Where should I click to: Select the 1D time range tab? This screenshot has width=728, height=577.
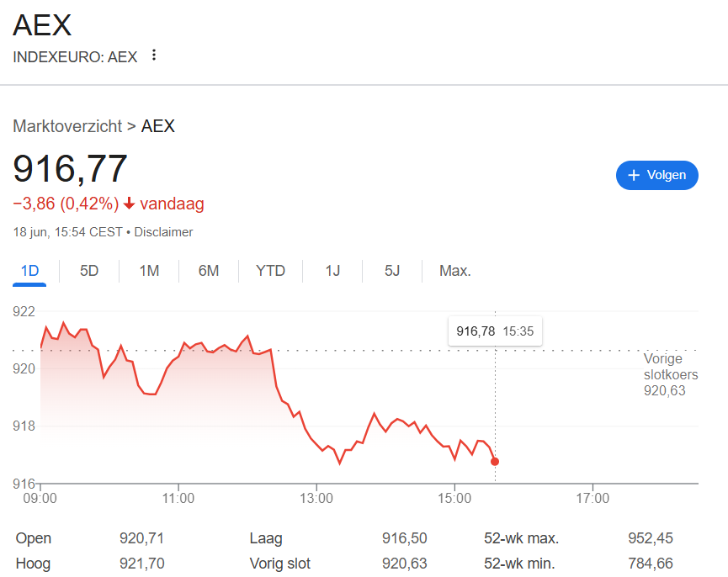[29, 270]
